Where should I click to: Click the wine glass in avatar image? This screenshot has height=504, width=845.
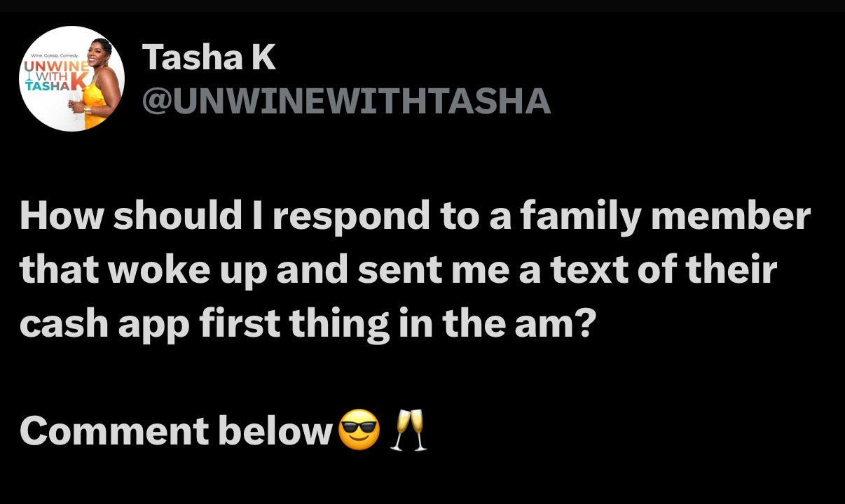pyautogui.click(x=74, y=106)
